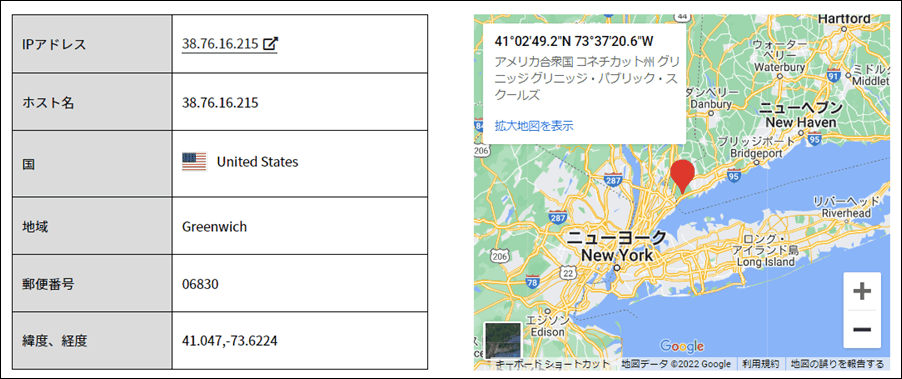Screen dimensions: 902x379
Task: Follow the 38.76.16.215 IP address link
Action: click(220, 44)
